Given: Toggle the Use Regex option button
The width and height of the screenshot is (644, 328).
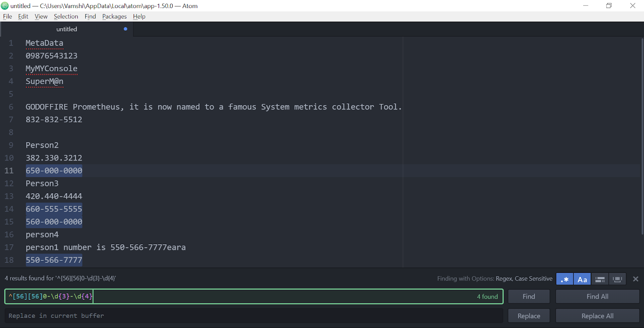Looking at the screenshot, I should tap(564, 279).
